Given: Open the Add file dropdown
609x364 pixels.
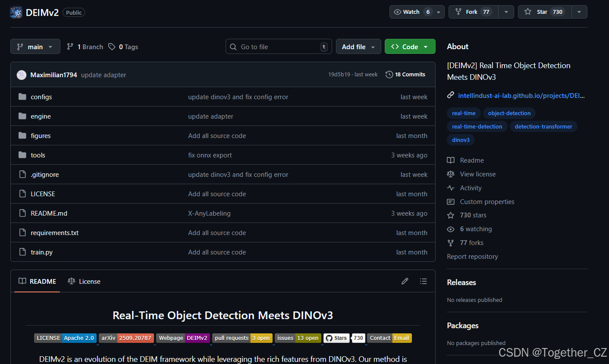Looking at the screenshot, I should pos(358,47).
